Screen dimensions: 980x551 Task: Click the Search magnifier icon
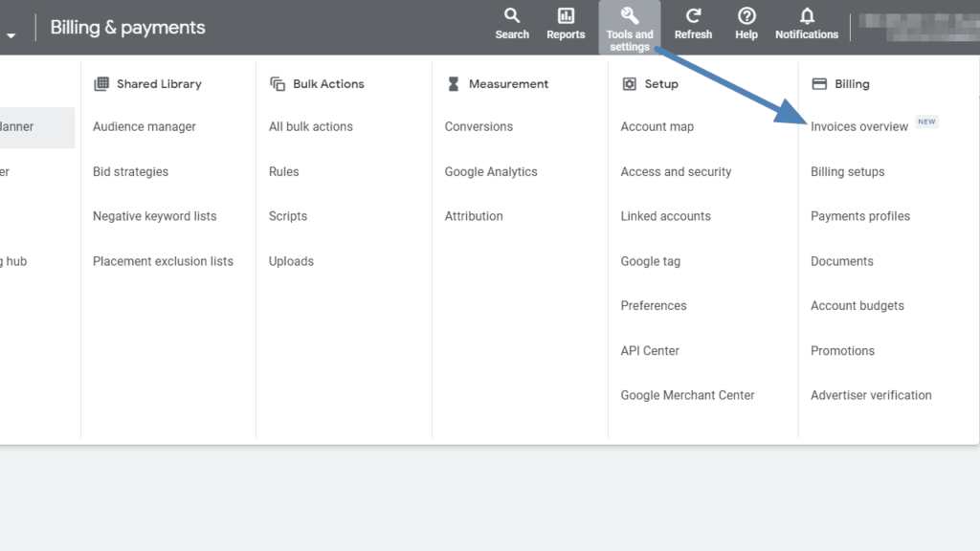click(x=511, y=15)
